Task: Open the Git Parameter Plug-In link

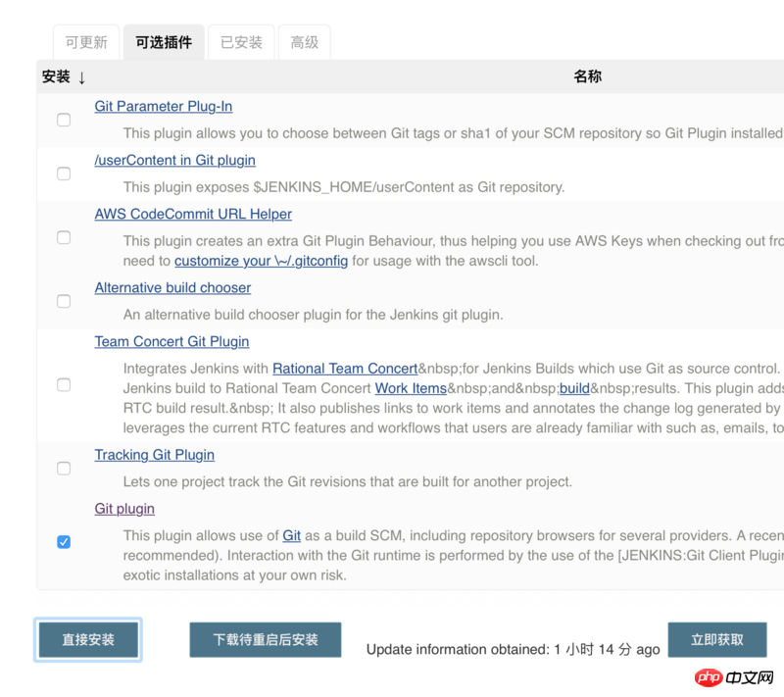Action: point(164,106)
